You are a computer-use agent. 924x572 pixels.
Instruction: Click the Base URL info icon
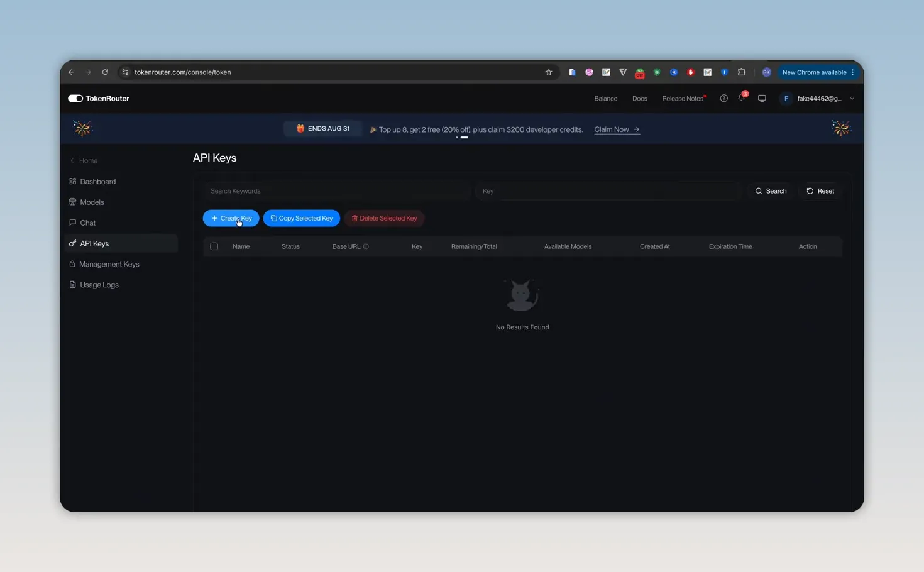pos(366,246)
